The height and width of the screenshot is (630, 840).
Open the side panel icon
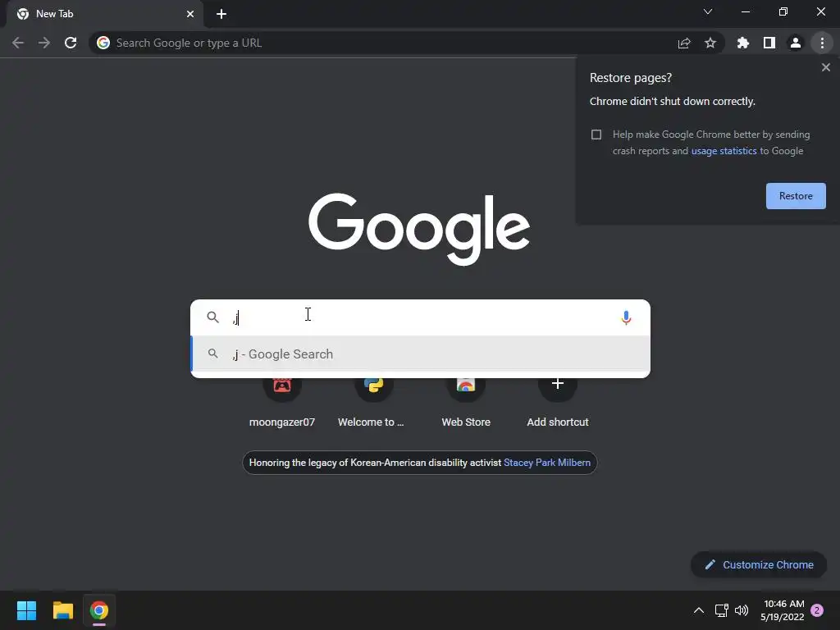pyautogui.click(x=769, y=43)
